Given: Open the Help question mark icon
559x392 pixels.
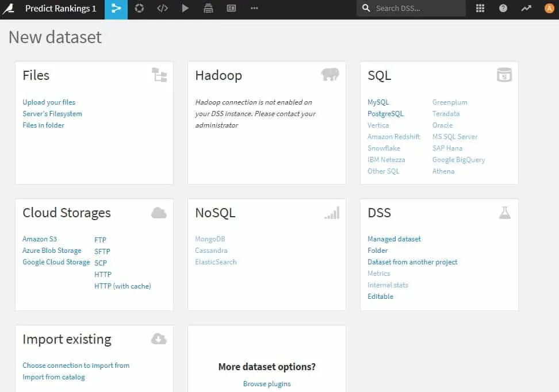Looking at the screenshot, I should (x=503, y=8).
